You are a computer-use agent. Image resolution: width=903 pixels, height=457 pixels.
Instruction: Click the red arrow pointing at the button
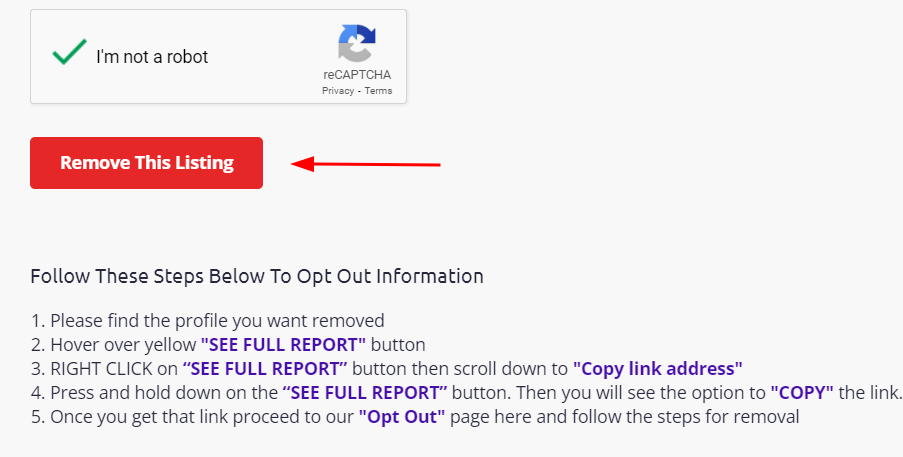[x=366, y=165]
